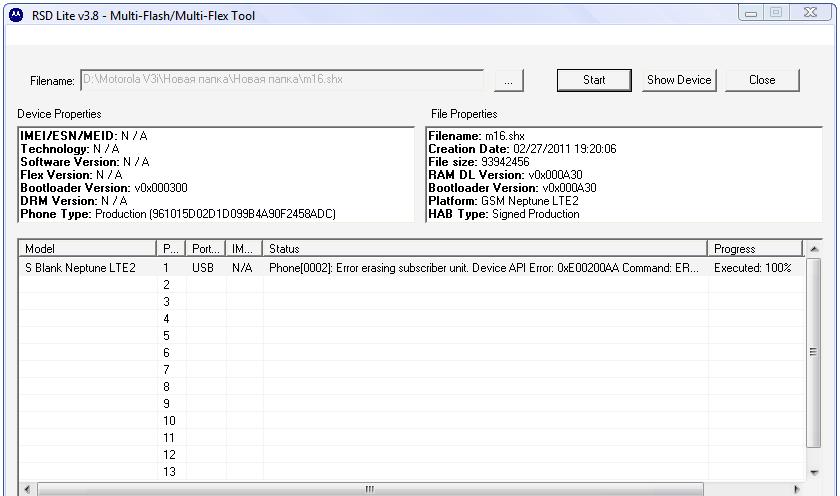Click the Platform GSM Neptune LTE2 line
This screenshot has height=496, width=840.
pyautogui.click(x=504, y=201)
